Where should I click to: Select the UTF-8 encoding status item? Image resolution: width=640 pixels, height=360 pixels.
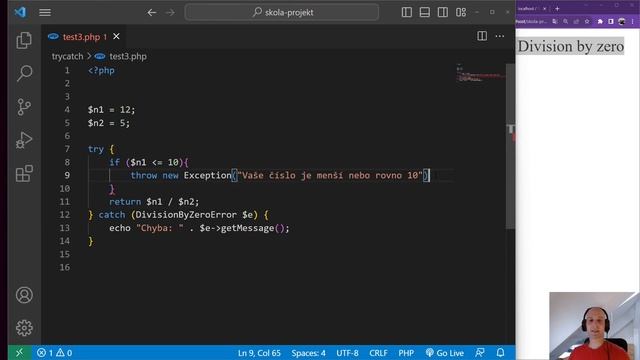[347, 353]
